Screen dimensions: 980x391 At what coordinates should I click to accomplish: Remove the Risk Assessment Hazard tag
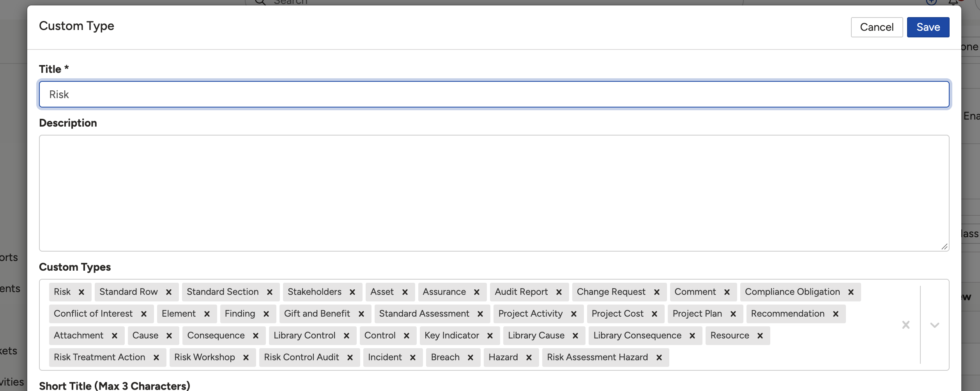(x=659, y=358)
